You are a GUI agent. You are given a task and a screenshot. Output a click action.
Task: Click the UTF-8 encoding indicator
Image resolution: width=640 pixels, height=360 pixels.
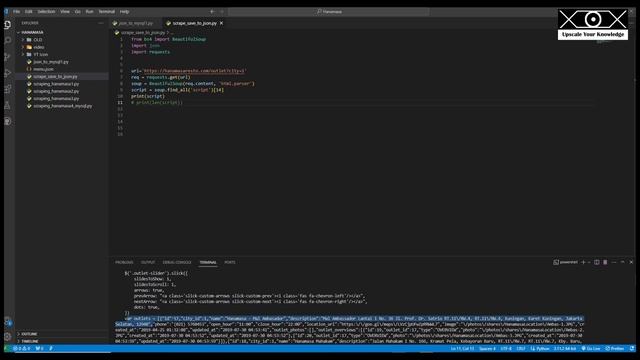click(506, 349)
